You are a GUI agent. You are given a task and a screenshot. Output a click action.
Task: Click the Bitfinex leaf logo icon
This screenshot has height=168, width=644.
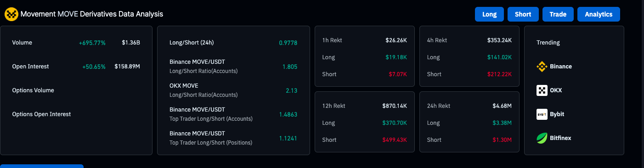pos(542,138)
